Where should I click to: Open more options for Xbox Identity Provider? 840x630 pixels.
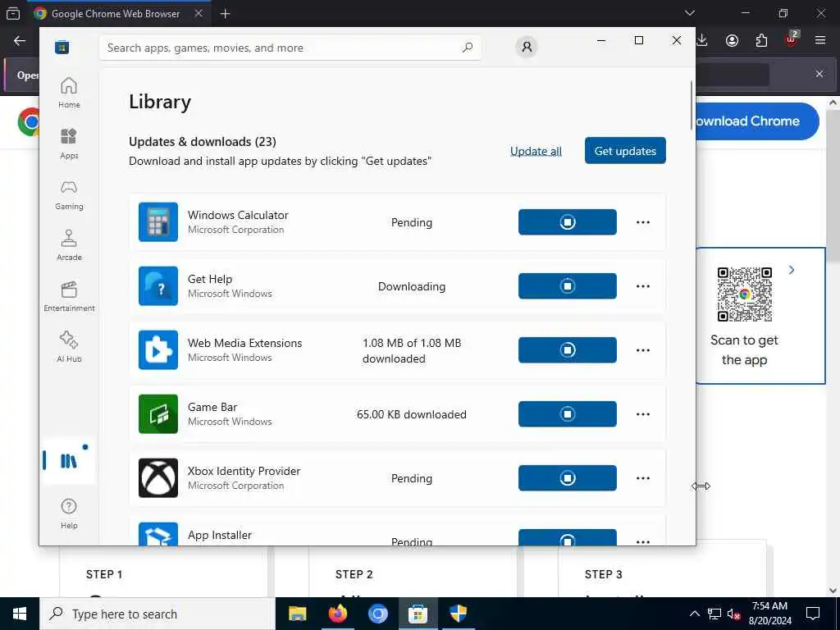[643, 478]
